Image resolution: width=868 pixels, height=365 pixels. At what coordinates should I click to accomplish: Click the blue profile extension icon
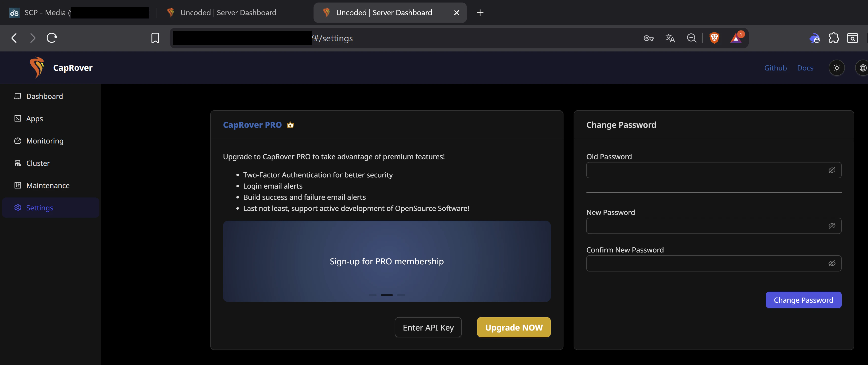(x=815, y=38)
